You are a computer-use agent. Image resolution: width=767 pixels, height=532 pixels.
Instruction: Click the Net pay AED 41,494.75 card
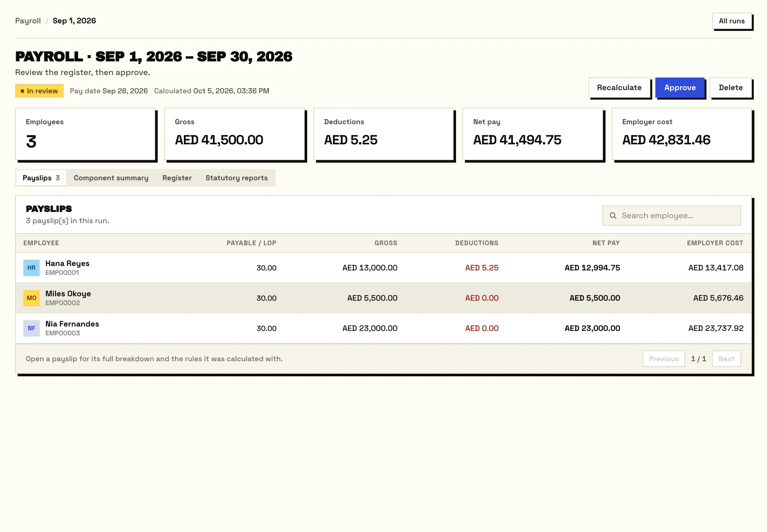(x=533, y=134)
